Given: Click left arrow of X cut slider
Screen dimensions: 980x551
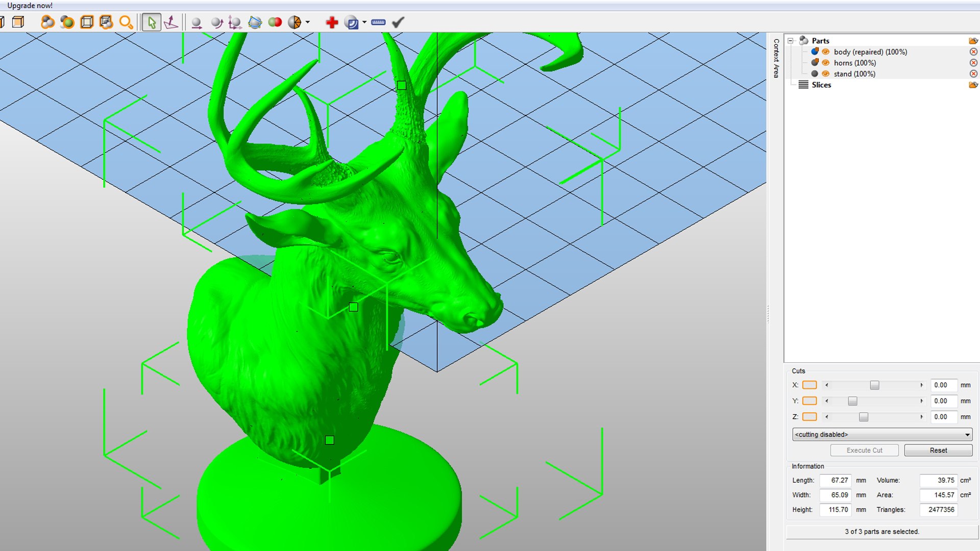Looking at the screenshot, I should 827,385.
